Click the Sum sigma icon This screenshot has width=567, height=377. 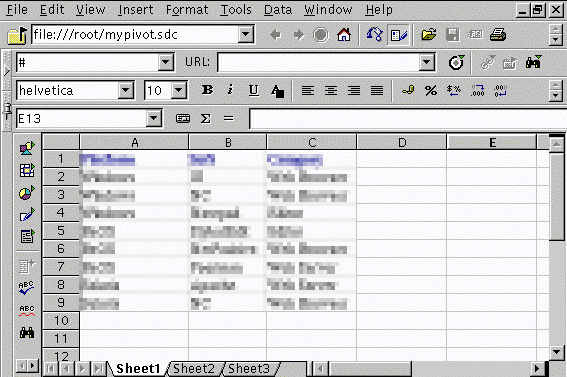tap(205, 118)
